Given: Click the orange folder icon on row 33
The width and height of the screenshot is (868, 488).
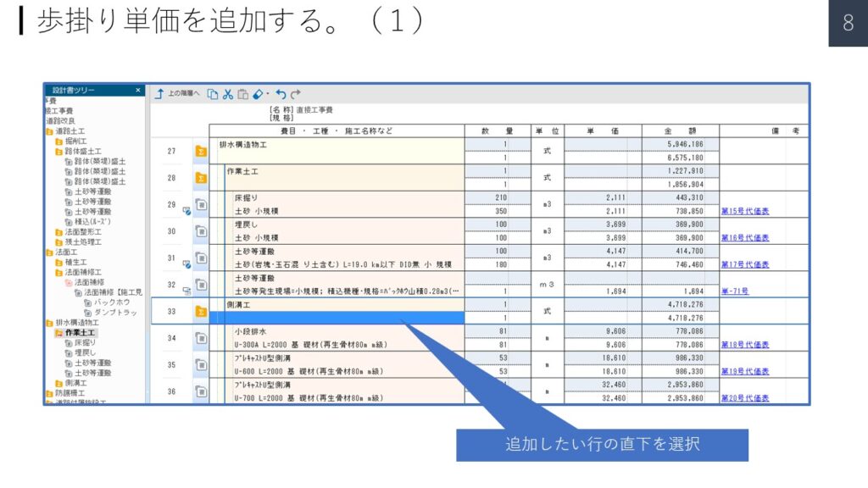Looking at the screenshot, I should coord(201,311).
